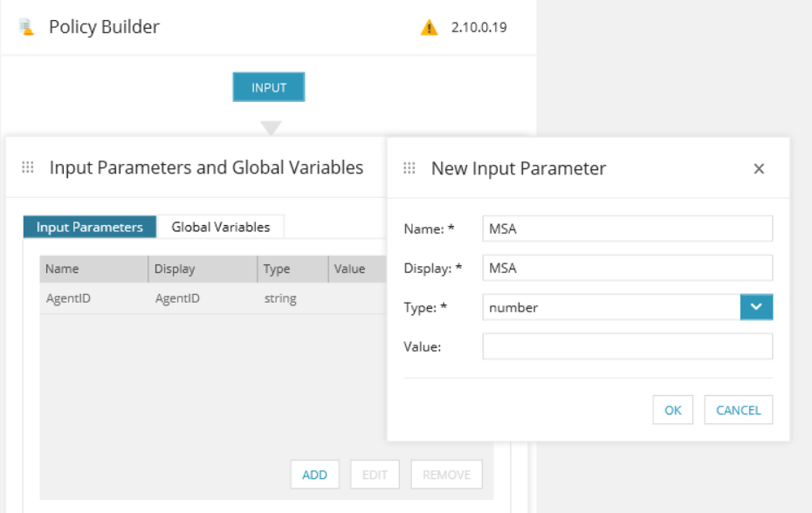Select the Input Parameters tab
812x513 pixels.
tap(90, 227)
